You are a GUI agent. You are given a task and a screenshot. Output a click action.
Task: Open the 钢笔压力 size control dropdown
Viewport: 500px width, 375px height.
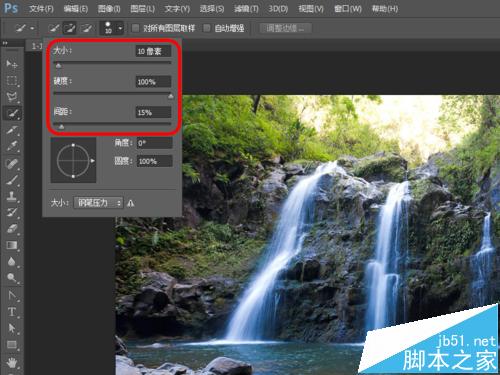tap(98, 203)
